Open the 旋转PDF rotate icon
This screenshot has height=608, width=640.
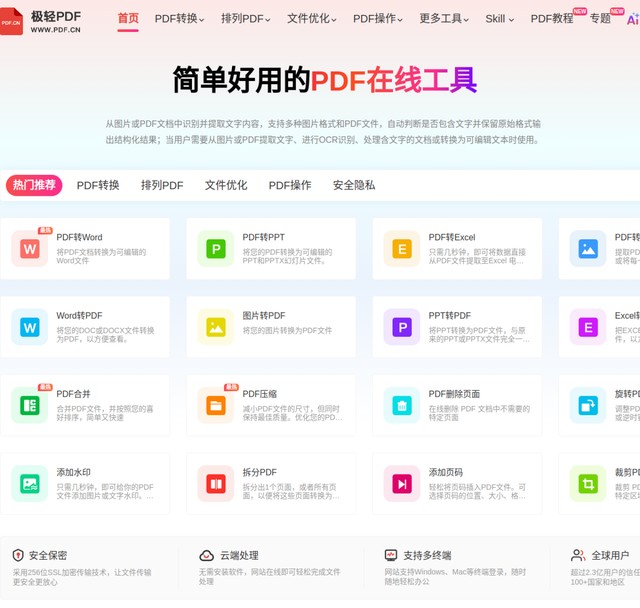[x=588, y=405]
